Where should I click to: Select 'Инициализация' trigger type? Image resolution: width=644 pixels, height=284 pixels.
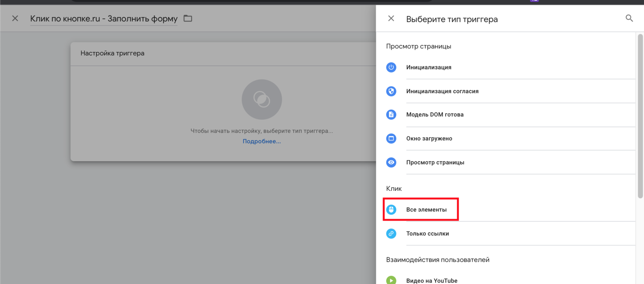pos(429,67)
